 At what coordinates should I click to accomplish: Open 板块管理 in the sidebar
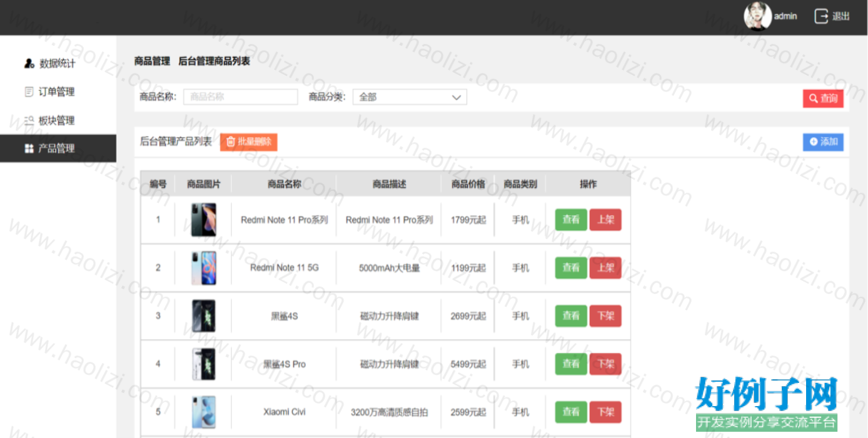(58, 120)
